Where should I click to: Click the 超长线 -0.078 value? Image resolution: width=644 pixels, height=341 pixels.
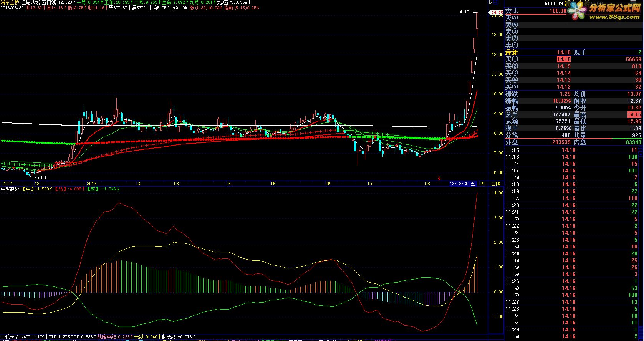tap(178, 337)
